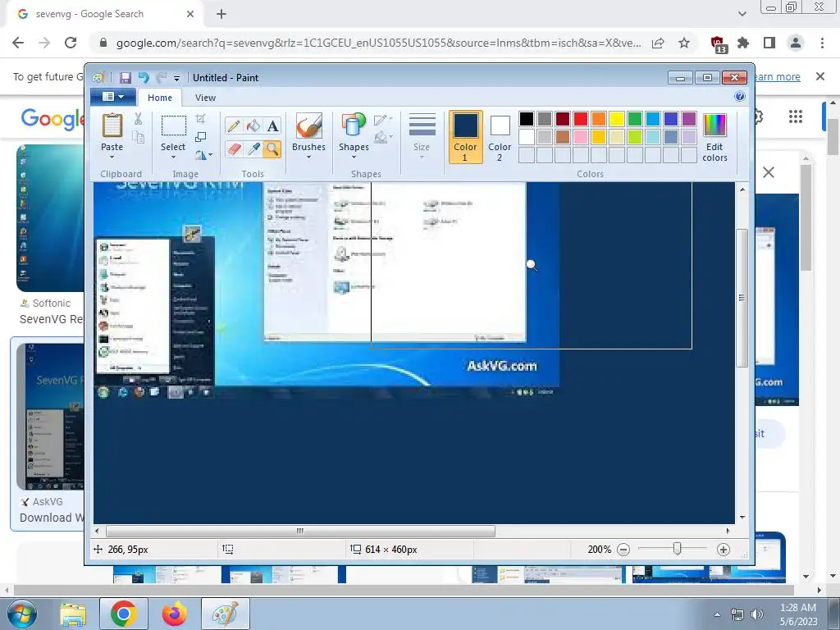Viewport: 840px width, 630px height.
Task: Show hidden icons in system tray
Action: click(717, 614)
